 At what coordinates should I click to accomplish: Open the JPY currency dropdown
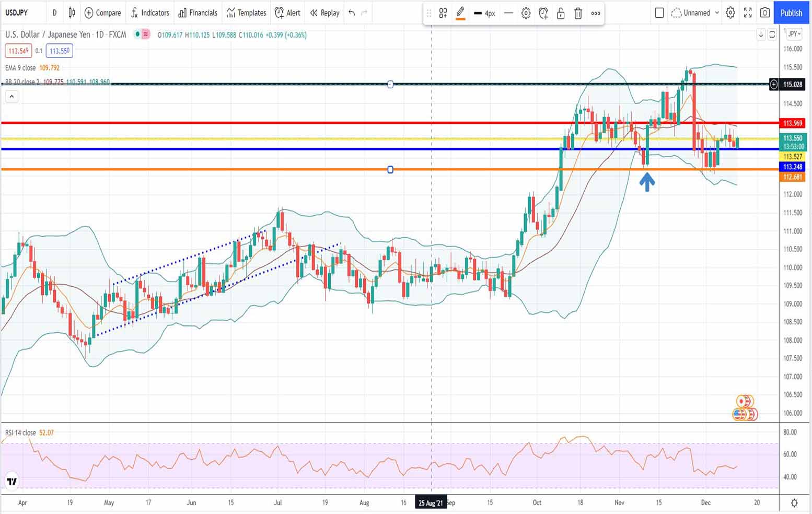click(x=794, y=33)
